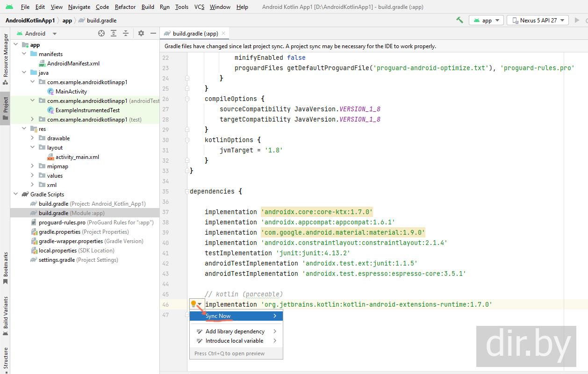
Task: Click Expand All icon in Project panel
Action: tap(114, 33)
